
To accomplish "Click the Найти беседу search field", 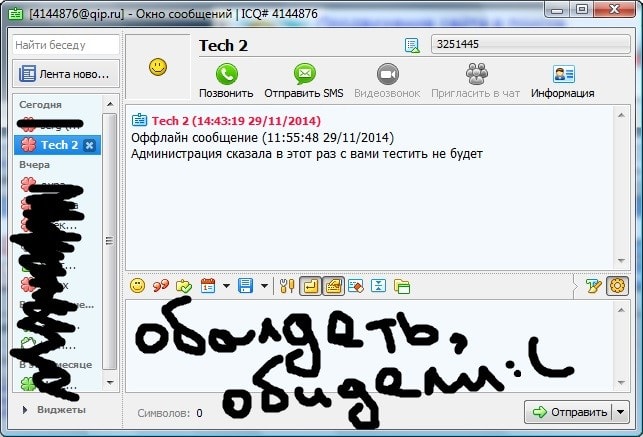I will [x=66, y=45].
